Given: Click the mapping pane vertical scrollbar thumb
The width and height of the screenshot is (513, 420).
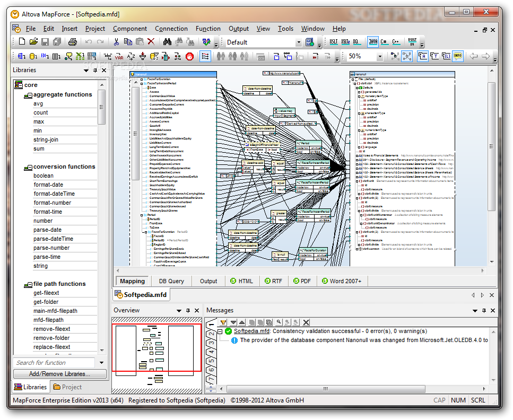Looking at the screenshot, I should (491, 146).
